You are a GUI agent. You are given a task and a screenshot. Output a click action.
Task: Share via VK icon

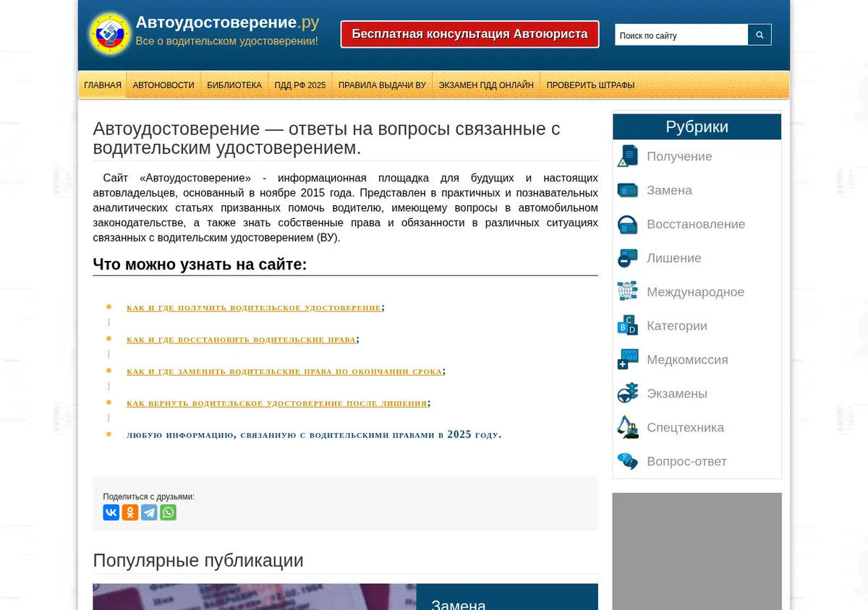tap(111, 512)
